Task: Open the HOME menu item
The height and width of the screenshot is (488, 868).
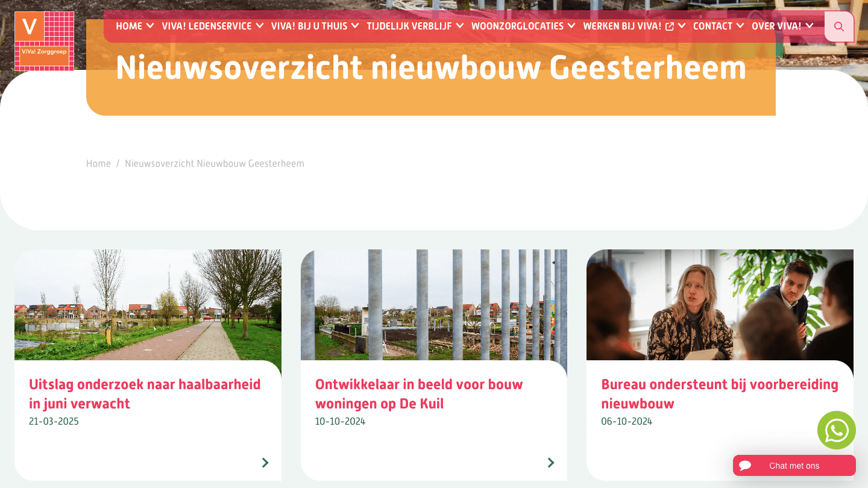Action: [129, 27]
